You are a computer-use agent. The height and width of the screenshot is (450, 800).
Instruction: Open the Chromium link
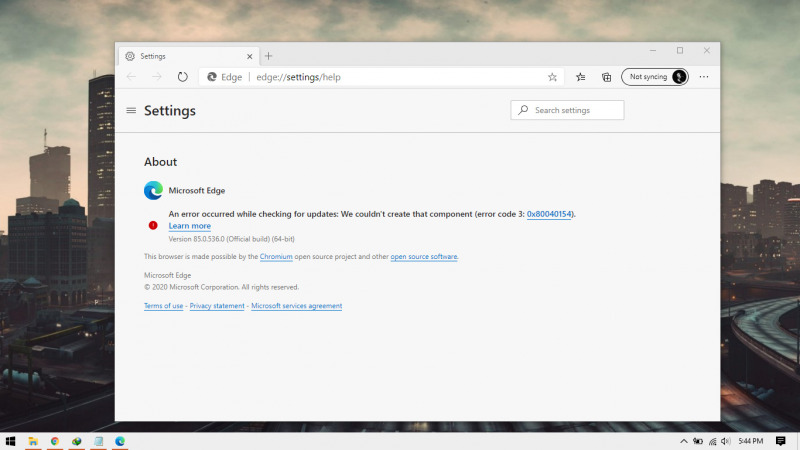click(276, 257)
